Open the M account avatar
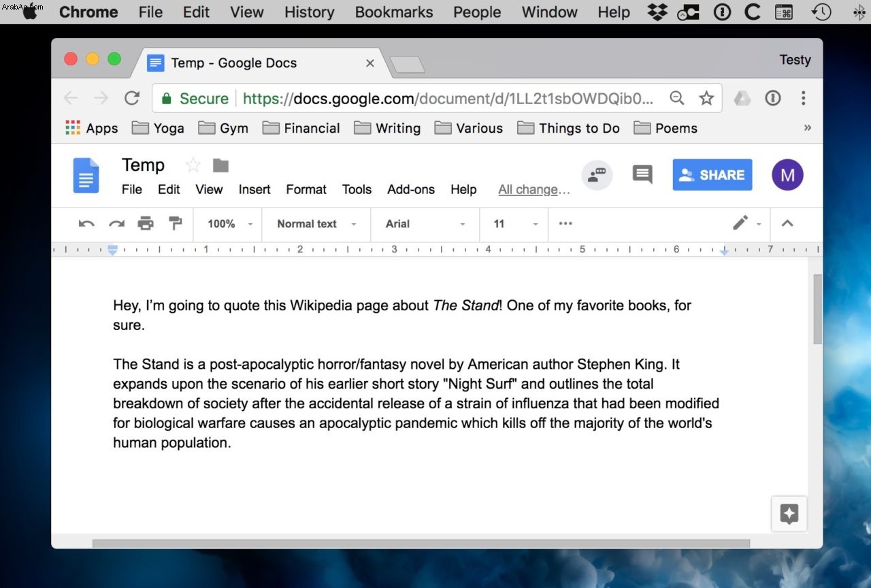 pyautogui.click(x=787, y=175)
